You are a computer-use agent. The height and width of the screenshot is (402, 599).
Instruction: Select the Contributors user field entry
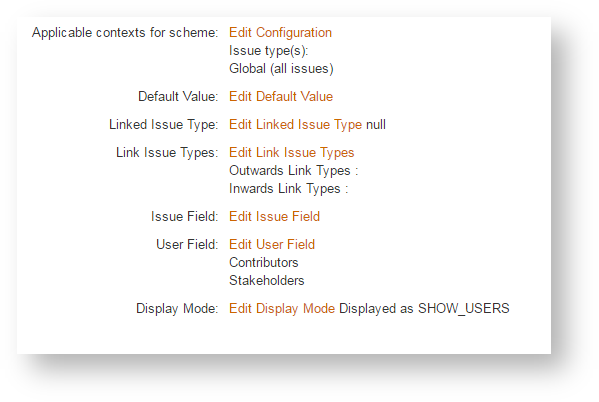click(264, 263)
